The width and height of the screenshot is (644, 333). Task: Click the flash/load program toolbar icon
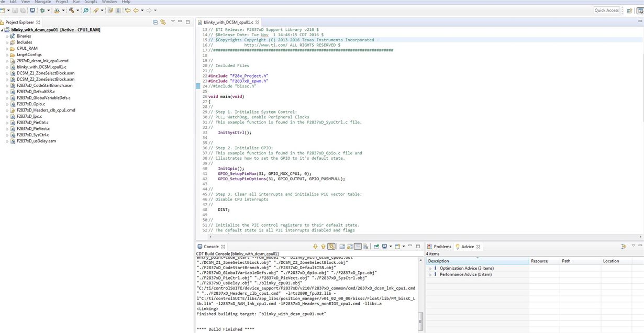57,10
